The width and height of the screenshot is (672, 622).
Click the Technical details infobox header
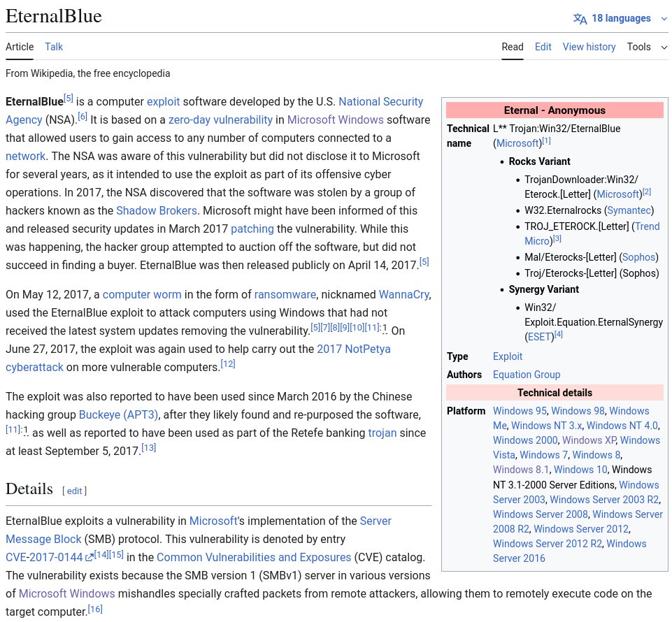[x=555, y=392]
